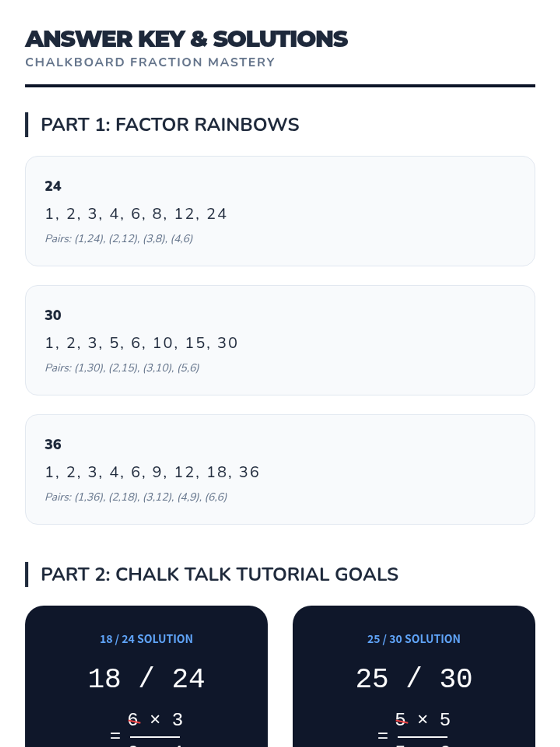This screenshot has height=747, width=560.
Task: Click the bold '30' card label
Action: click(x=53, y=315)
